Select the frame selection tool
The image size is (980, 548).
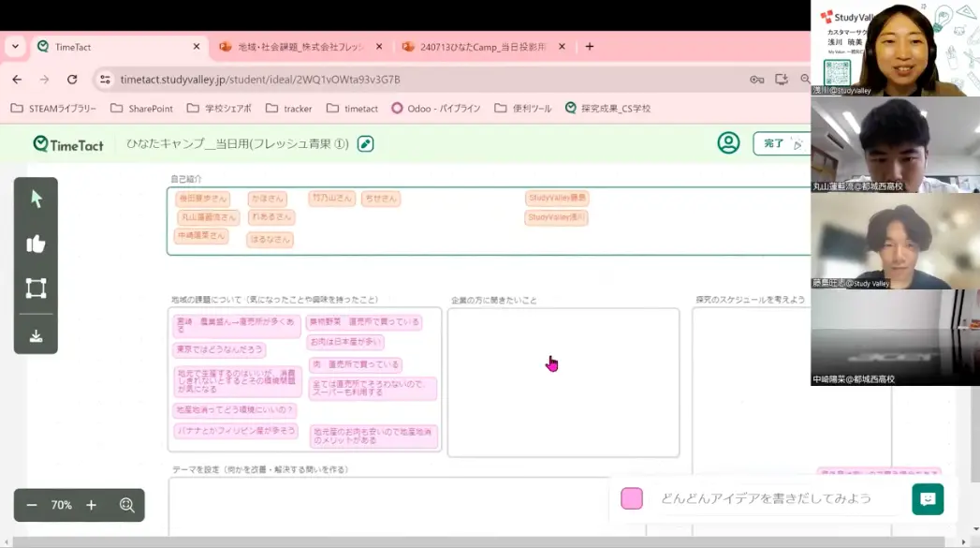pos(37,289)
